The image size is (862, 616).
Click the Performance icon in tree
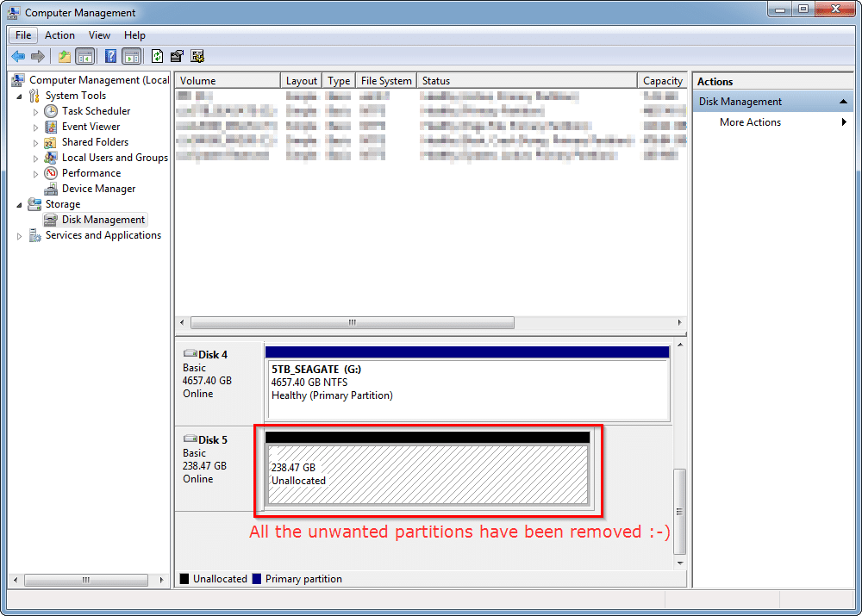(51, 173)
